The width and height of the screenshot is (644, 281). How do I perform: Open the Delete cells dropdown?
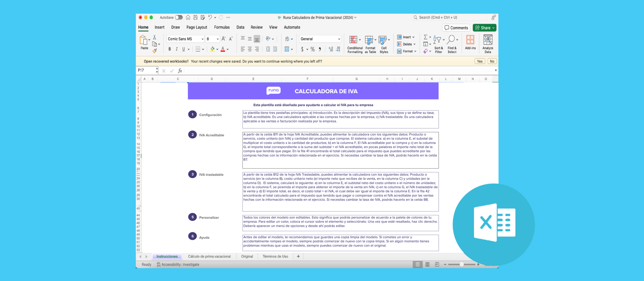[406, 44]
